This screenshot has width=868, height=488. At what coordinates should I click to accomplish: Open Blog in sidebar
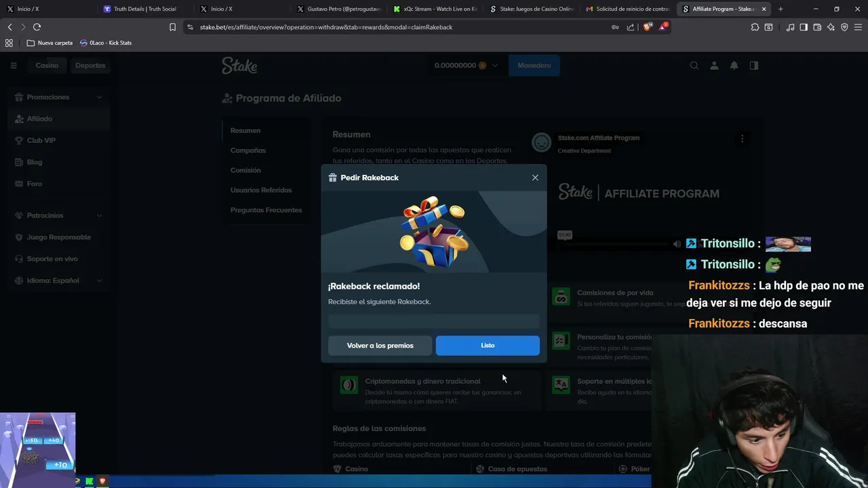pyautogui.click(x=59, y=162)
